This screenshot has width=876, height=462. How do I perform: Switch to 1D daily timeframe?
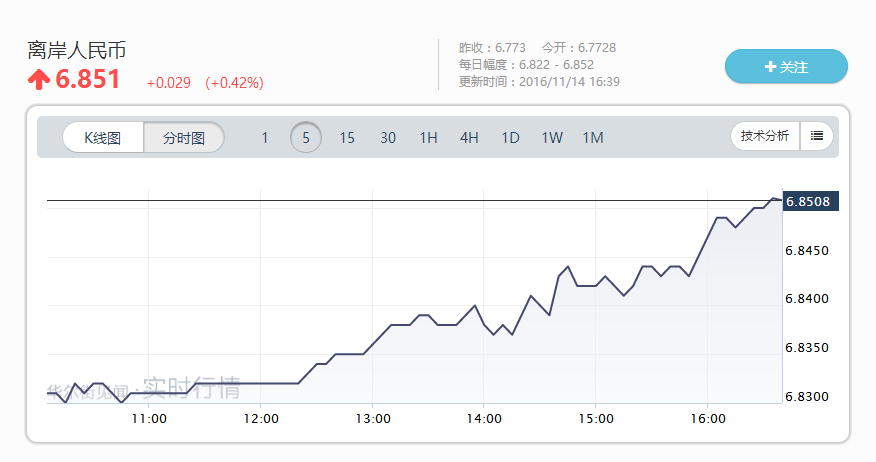pos(511,138)
